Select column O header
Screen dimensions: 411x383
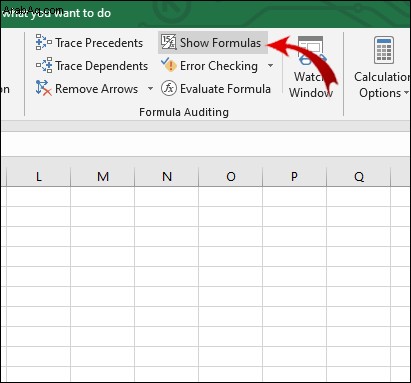(231, 176)
